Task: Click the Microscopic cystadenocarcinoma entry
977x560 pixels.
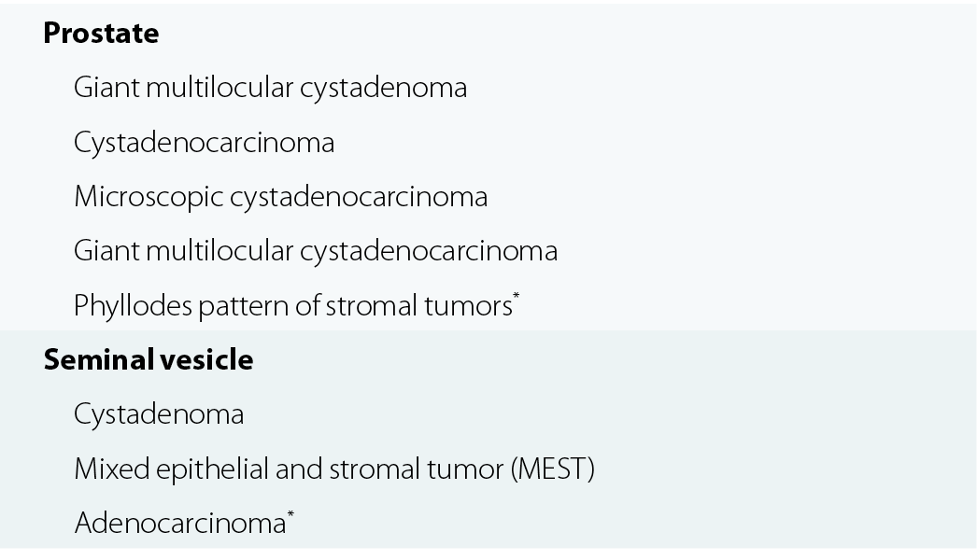Action: (281, 197)
